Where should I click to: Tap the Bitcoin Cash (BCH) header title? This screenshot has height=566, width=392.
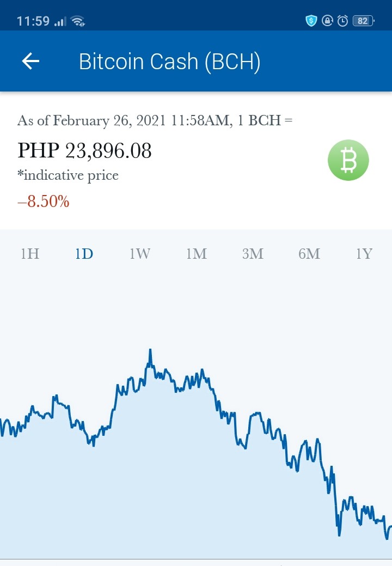tap(169, 62)
